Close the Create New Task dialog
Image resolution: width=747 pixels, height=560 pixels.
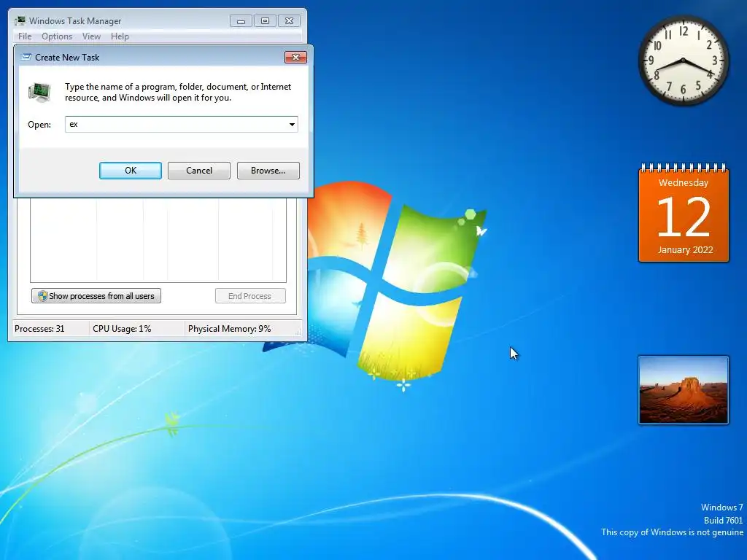pos(296,57)
